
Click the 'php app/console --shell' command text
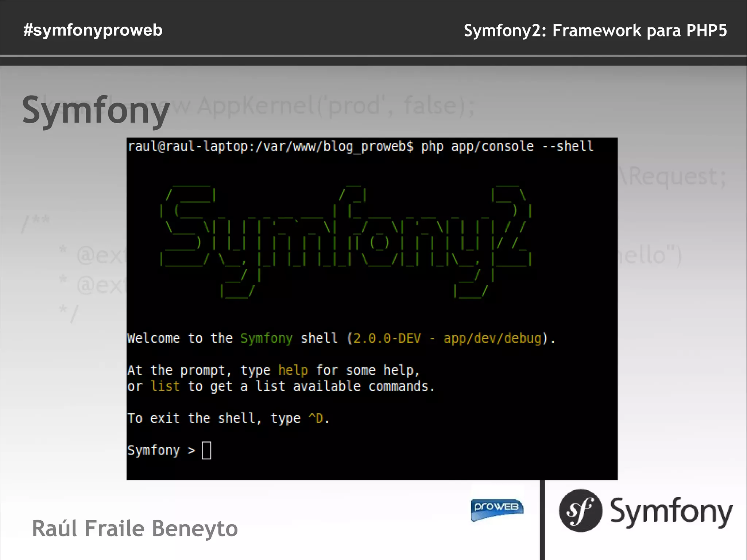(507, 146)
